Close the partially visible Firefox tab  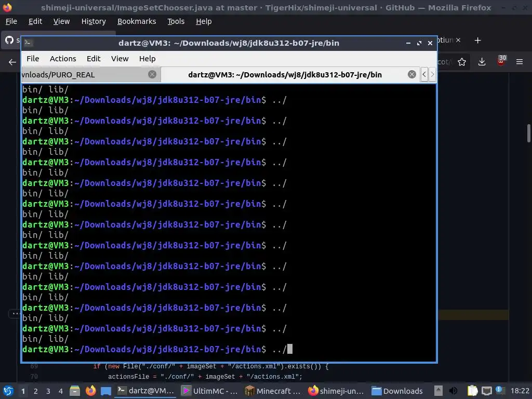pos(458,40)
